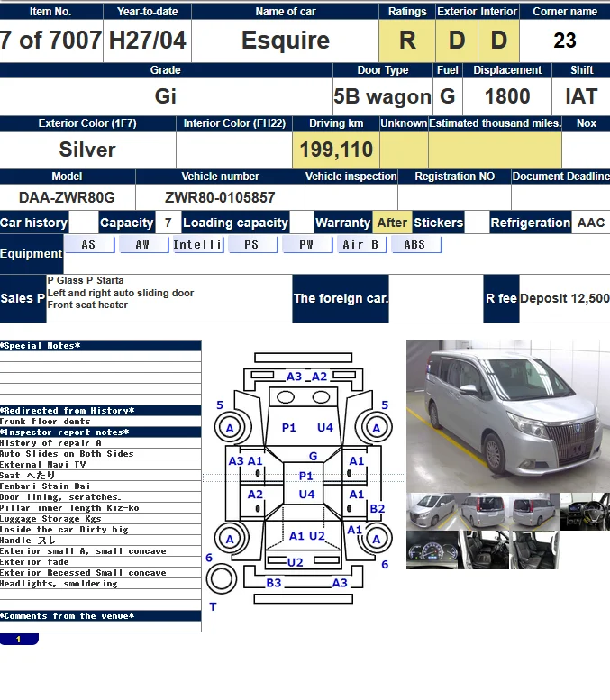610x700 pixels.
Task: Click the G mark on windshield
Action: pyautogui.click(x=313, y=456)
